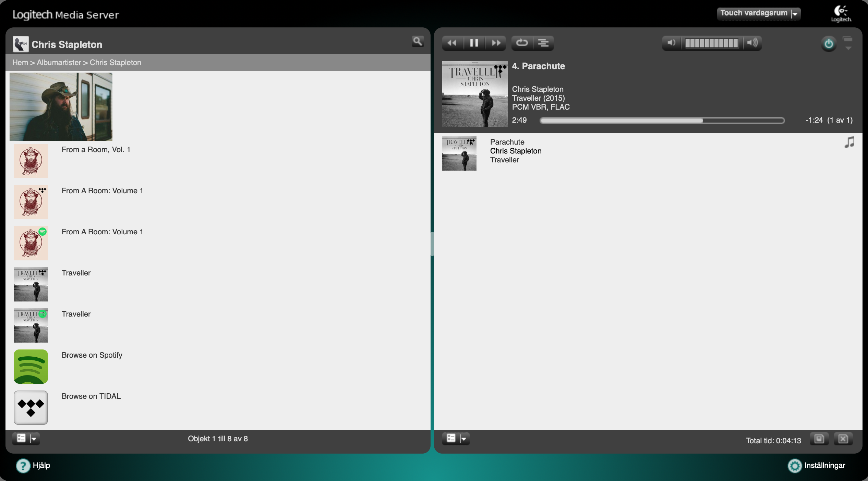Go to Hem in breadcrumb
868x481 pixels.
pos(20,62)
